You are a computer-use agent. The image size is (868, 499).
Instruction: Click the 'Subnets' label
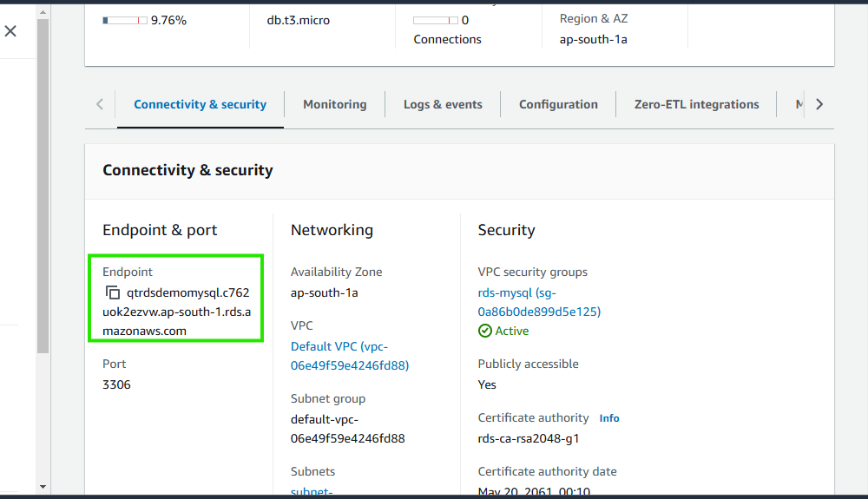point(312,471)
